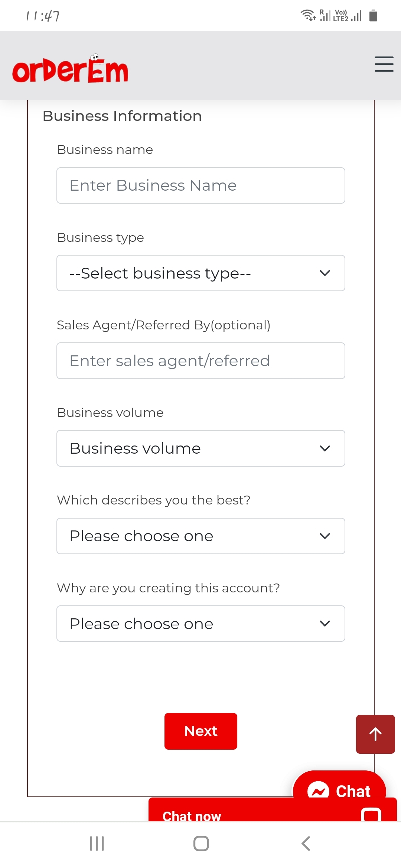Open the hamburger menu
This screenshot has width=401, height=868.
(x=384, y=64)
